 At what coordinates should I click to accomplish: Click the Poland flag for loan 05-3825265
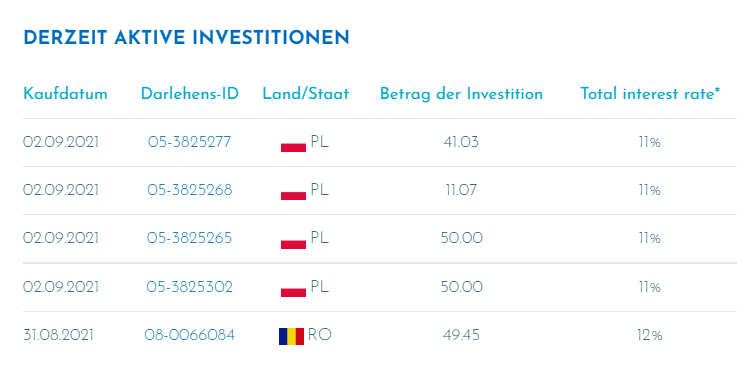tap(293, 240)
